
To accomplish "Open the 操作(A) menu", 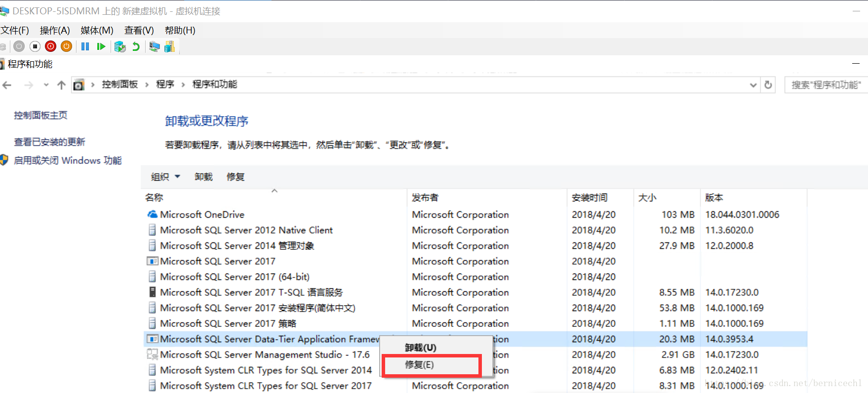I will point(55,31).
